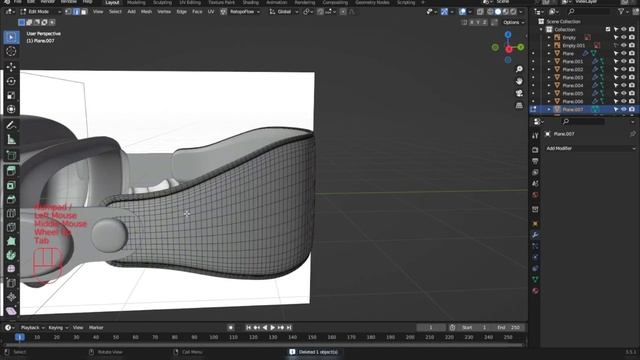Open the Playback dropdown
This screenshot has height=360, width=640.
[33, 328]
